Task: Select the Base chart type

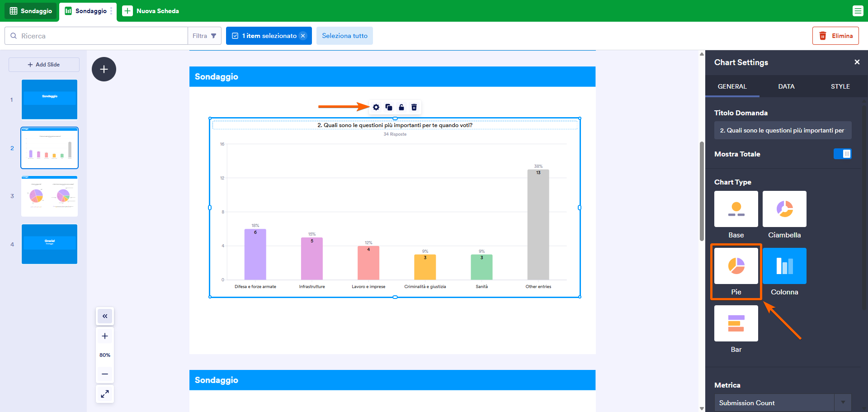Action: 736,209
